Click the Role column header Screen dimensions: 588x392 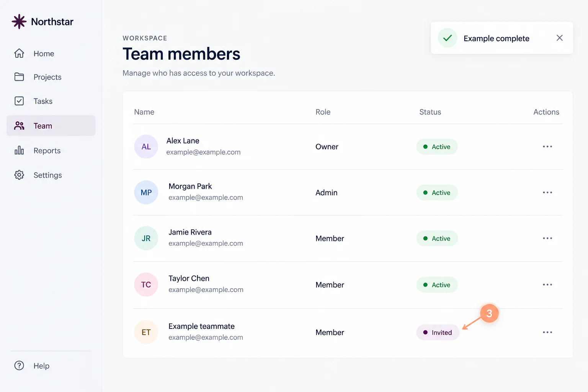(323, 112)
